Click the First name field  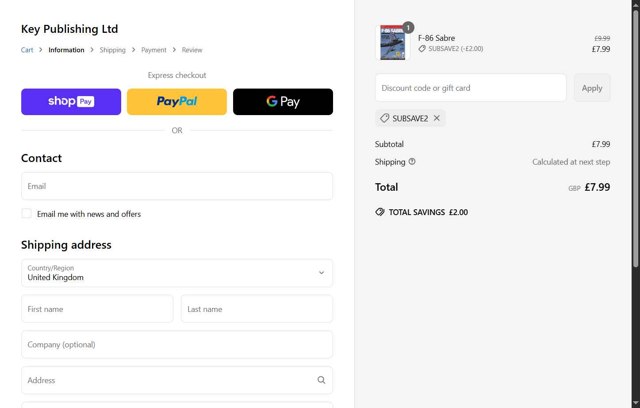[97, 309]
